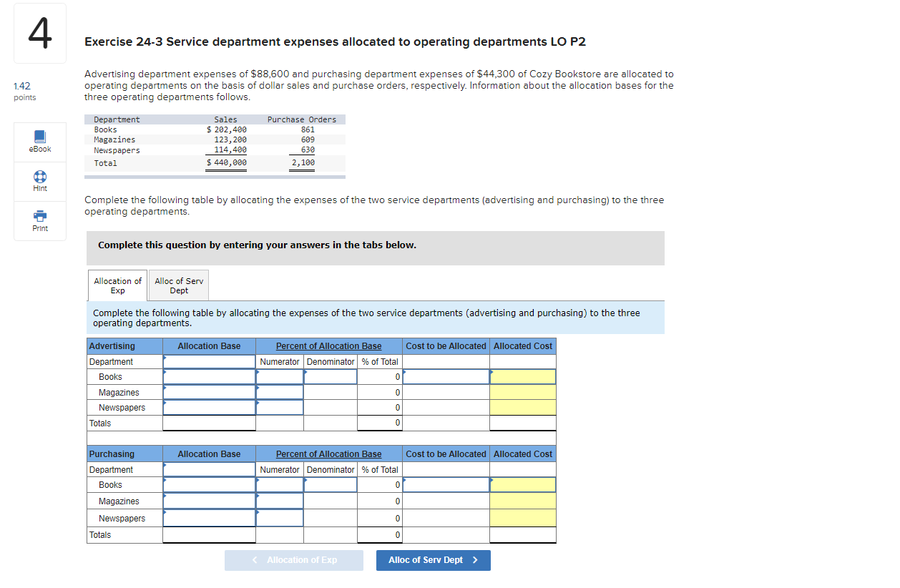The width and height of the screenshot is (900, 588).
Task: Select Purchasing Magazines allocation base cell
Action: click(x=209, y=501)
